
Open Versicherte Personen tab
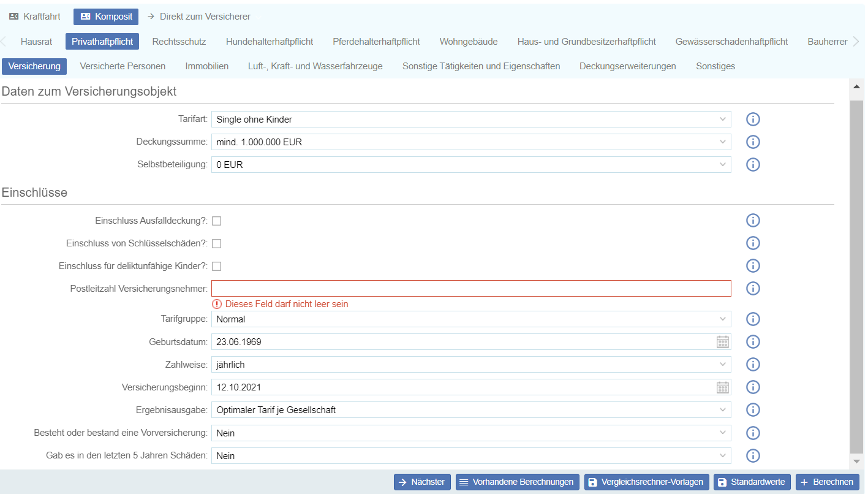[x=123, y=66]
